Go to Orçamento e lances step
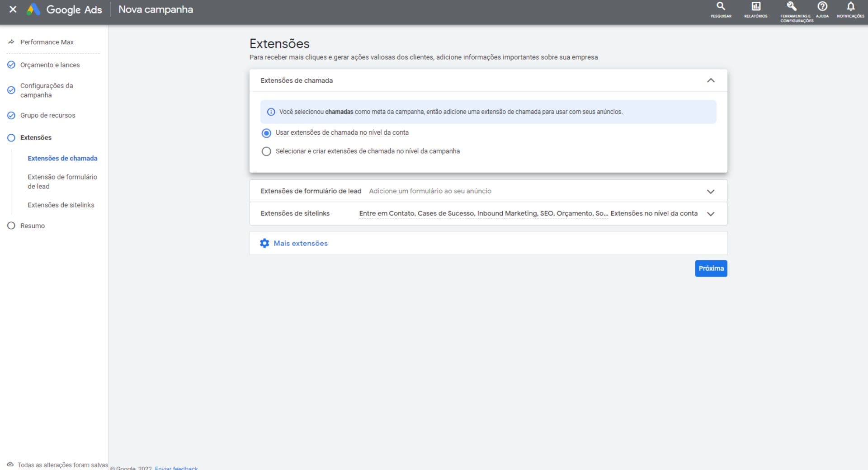Image resolution: width=868 pixels, height=470 pixels. click(50, 65)
